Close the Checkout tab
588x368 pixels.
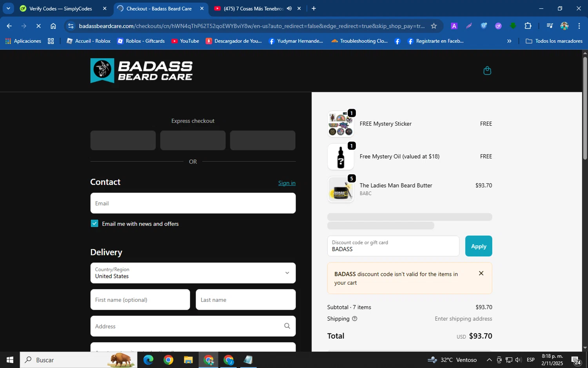[x=202, y=8]
